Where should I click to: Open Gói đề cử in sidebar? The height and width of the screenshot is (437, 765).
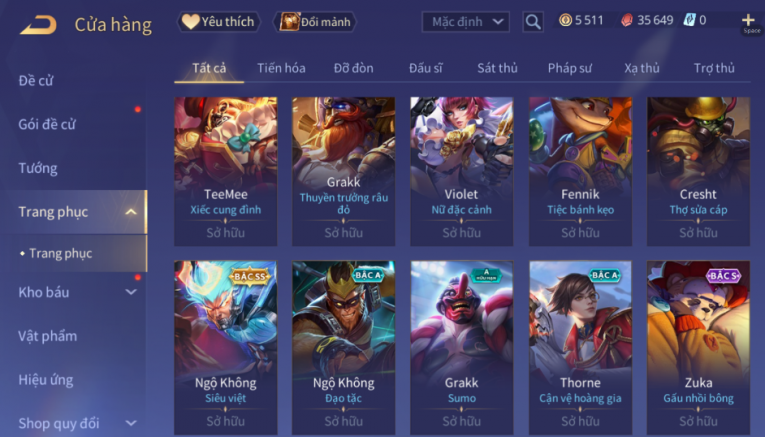47,124
